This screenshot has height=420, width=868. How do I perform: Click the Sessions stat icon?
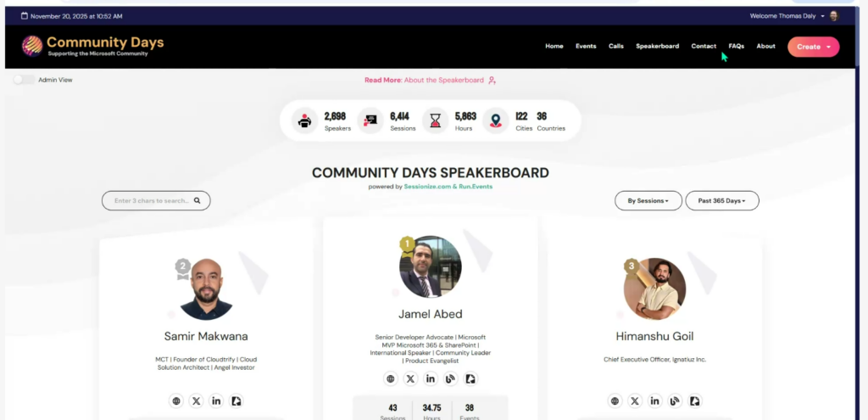(370, 120)
